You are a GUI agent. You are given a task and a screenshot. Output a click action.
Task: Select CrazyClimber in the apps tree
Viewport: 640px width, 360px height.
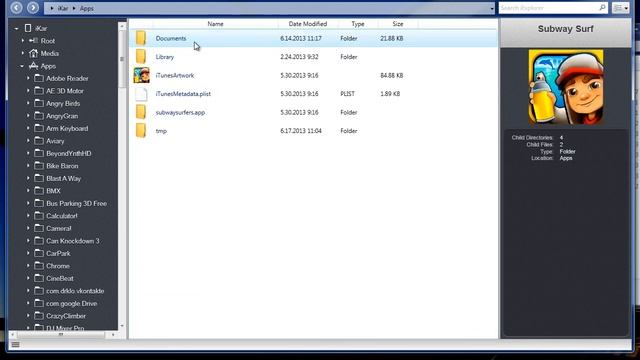click(x=66, y=316)
